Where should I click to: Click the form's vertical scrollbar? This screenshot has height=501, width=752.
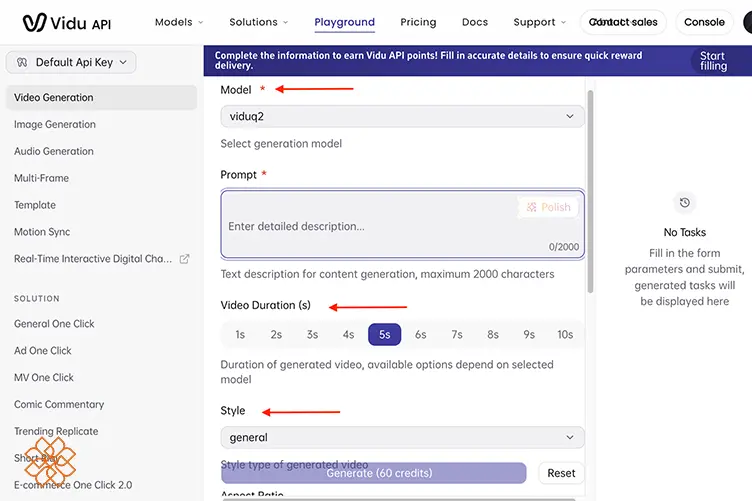click(x=590, y=191)
